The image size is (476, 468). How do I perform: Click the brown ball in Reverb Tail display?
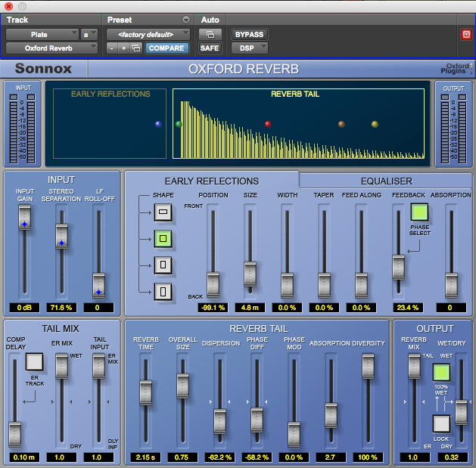(x=341, y=124)
